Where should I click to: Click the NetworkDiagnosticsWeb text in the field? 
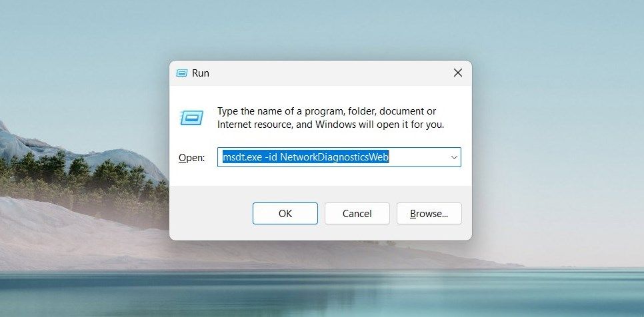pyautogui.click(x=334, y=157)
